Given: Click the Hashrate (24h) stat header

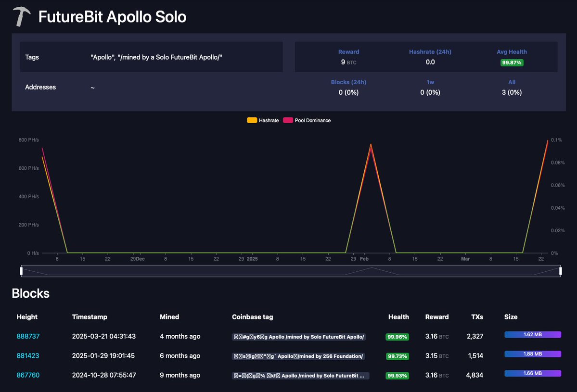Looking at the screenshot, I should (x=430, y=52).
